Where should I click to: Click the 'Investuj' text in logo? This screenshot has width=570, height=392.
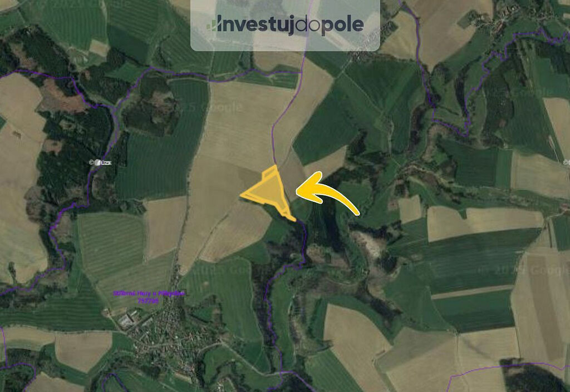(255, 24)
